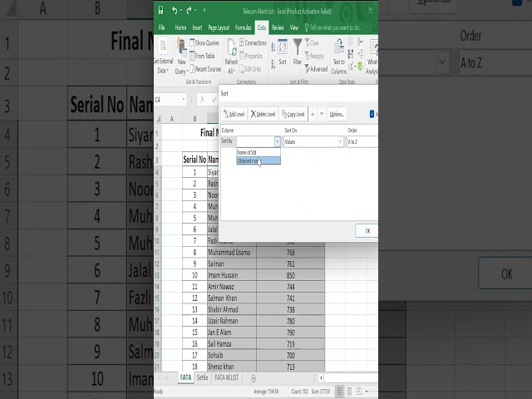Viewport: 532px width, 399px height.
Task: Click the Remove Duplicates icon
Action: click(351, 53)
